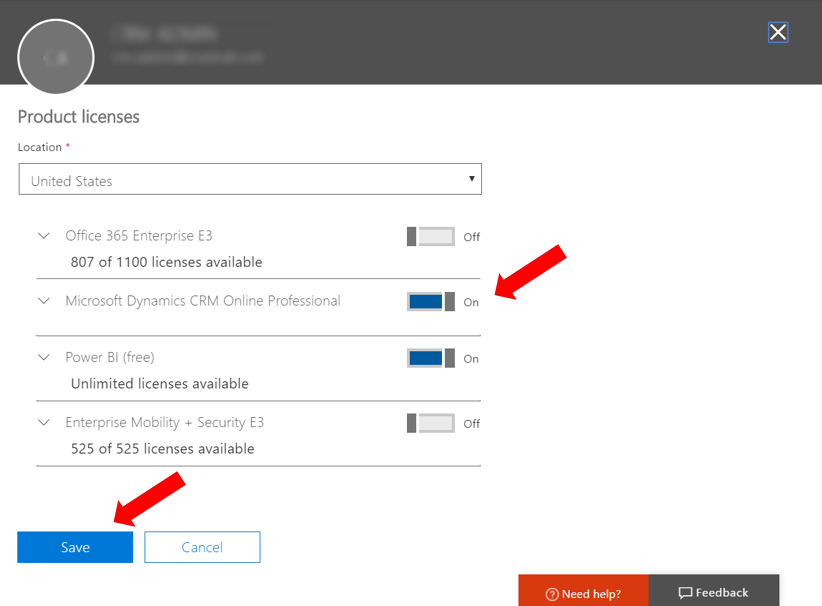
Task: Disable the Power BI (free) license toggle
Action: point(431,358)
